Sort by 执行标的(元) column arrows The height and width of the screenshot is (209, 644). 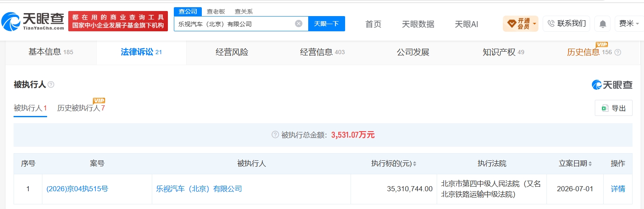click(x=415, y=164)
